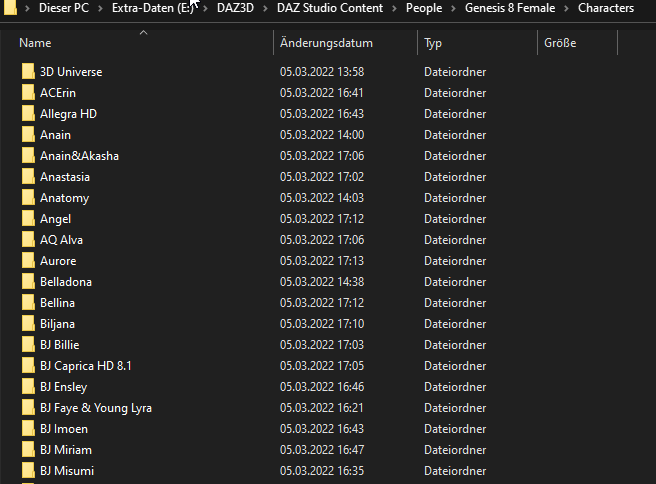Click the Angel folder icon
This screenshot has width=656, height=484.
click(28, 218)
